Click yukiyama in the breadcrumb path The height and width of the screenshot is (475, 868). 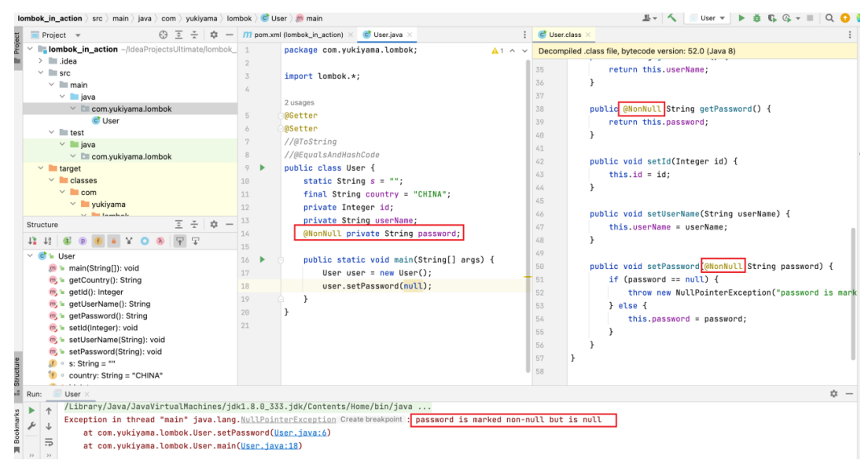pyautogui.click(x=201, y=18)
